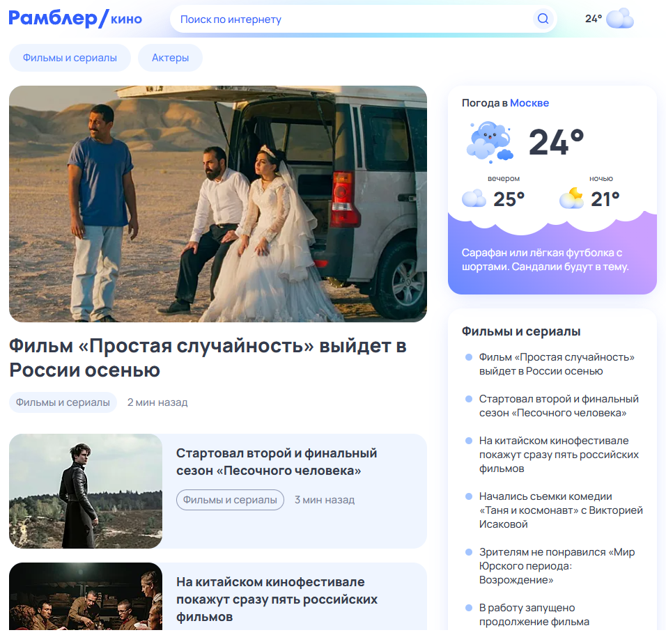Click the header cloud weather icon
The image size is (666, 644).
click(x=620, y=18)
